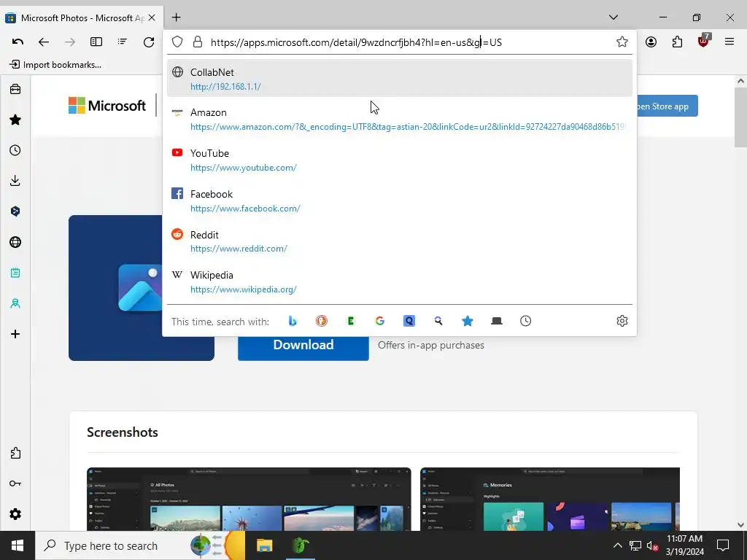The height and width of the screenshot is (560, 747).
Task: Search open tabs using the tab icon
Action: pos(496,321)
